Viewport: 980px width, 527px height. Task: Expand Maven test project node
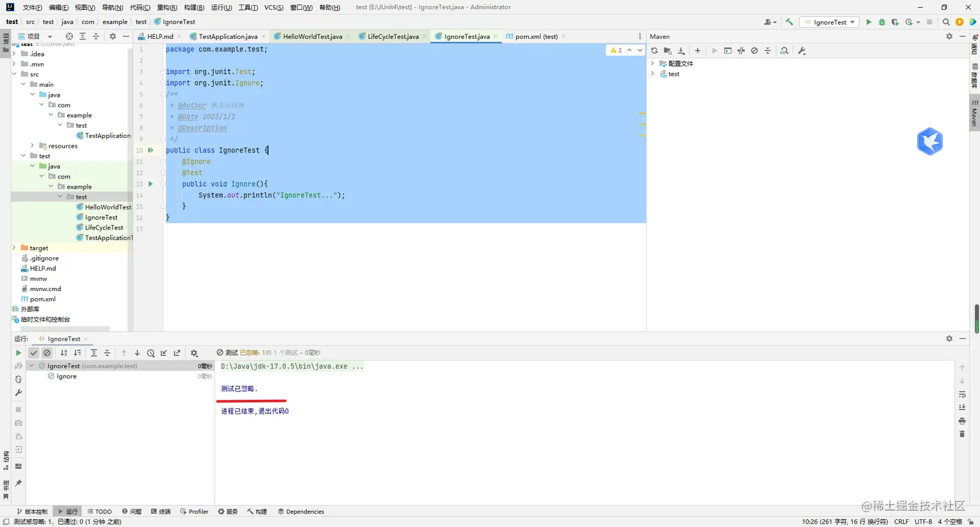[653, 74]
